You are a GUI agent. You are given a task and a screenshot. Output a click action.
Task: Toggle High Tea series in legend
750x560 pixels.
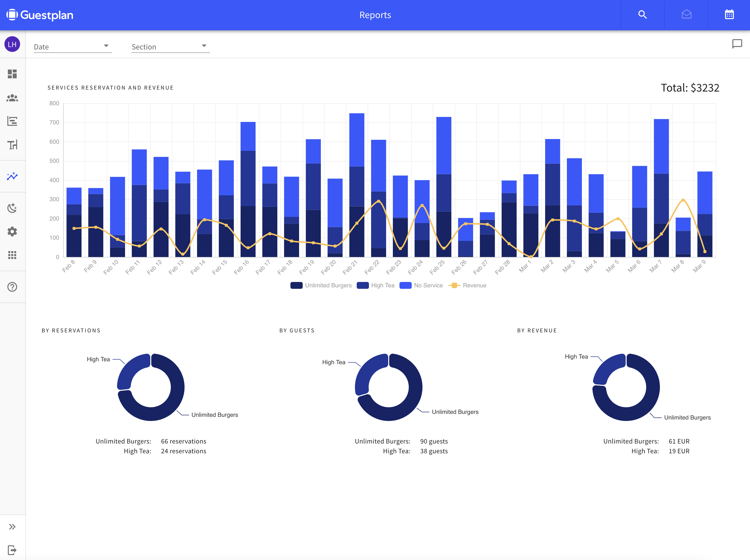pyautogui.click(x=375, y=285)
